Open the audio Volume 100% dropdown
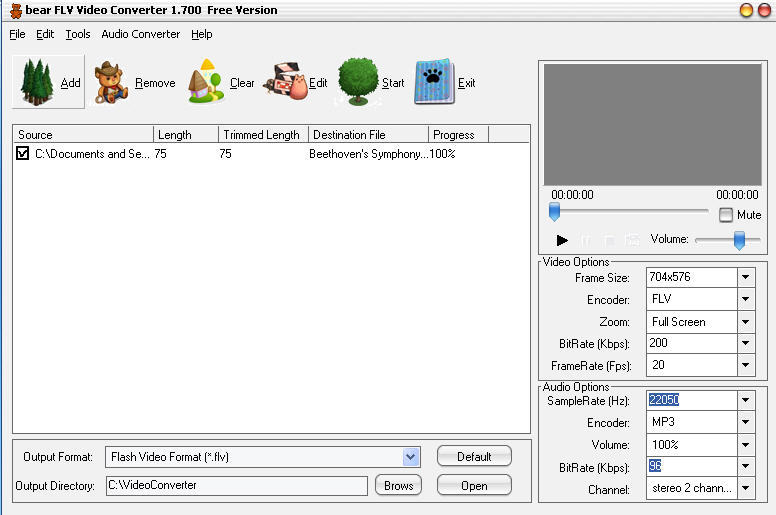 click(745, 445)
